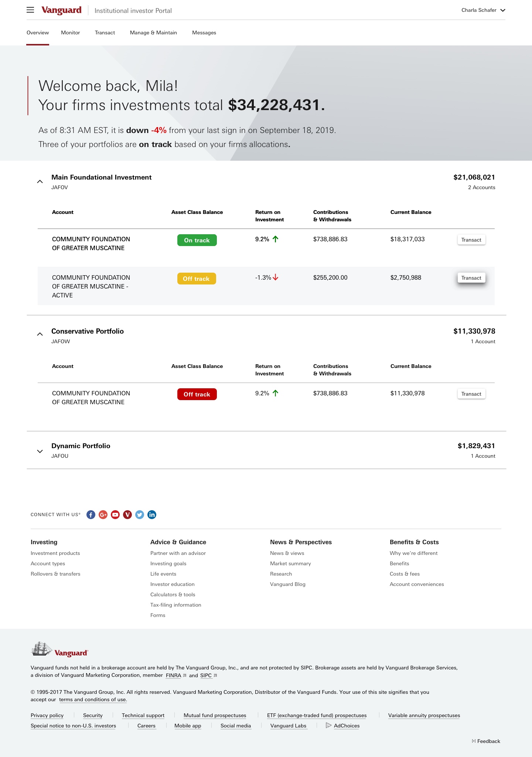
Task: Open Partner with an advisor link
Action: point(178,553)
